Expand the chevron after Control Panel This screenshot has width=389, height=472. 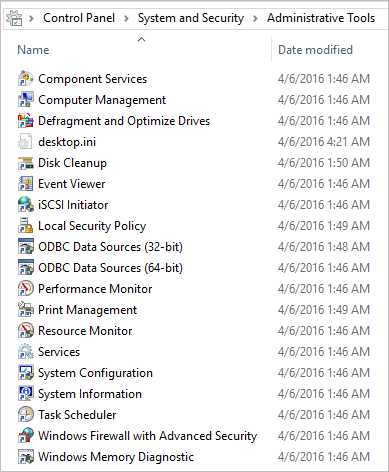pos(126,18)
